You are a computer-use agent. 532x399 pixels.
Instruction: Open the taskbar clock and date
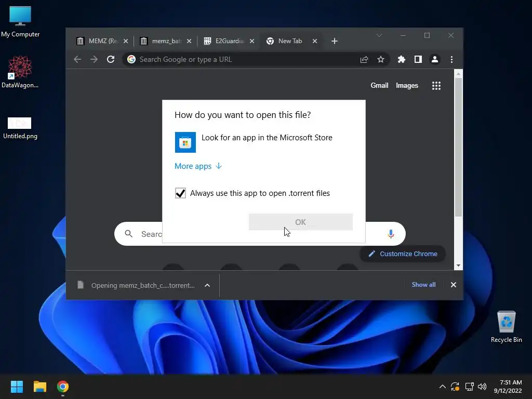[508, 387]
